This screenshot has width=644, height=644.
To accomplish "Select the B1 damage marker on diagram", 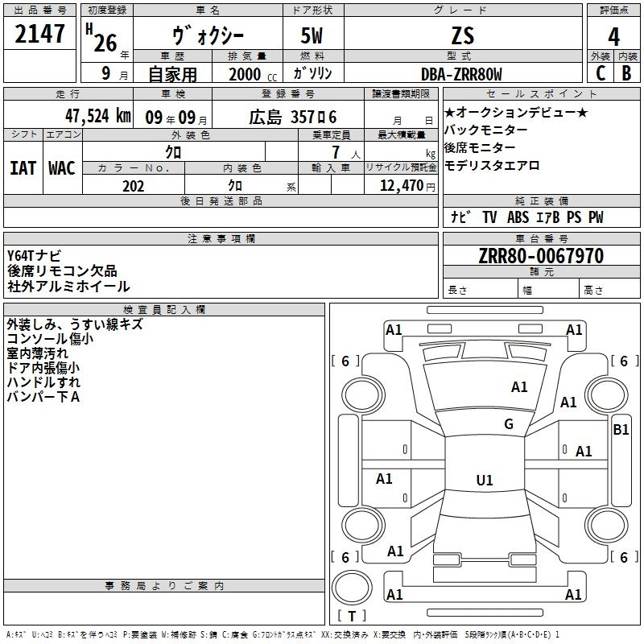I will 621,430.
